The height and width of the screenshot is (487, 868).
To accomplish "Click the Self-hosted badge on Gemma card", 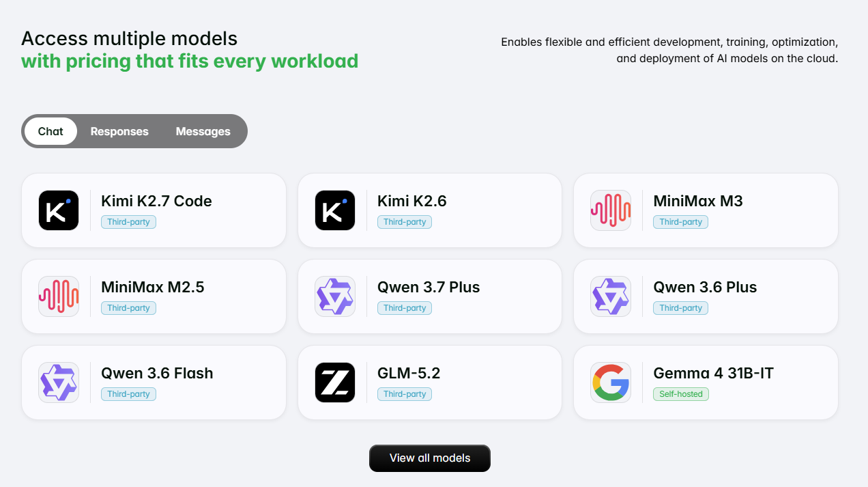I will 681,394.
